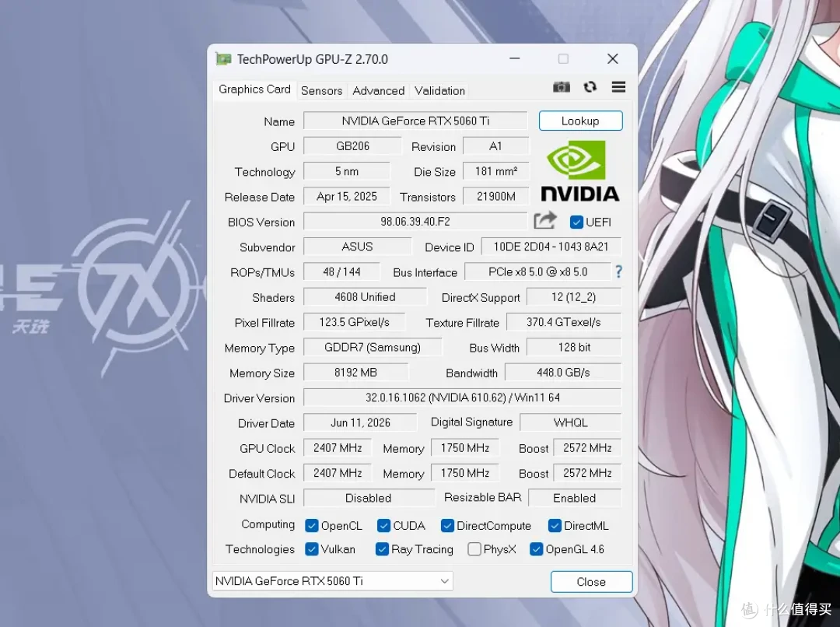Toggle the UEFI checkbox
The height and width of the screenshot is (627, 840).
pos(576,222)
